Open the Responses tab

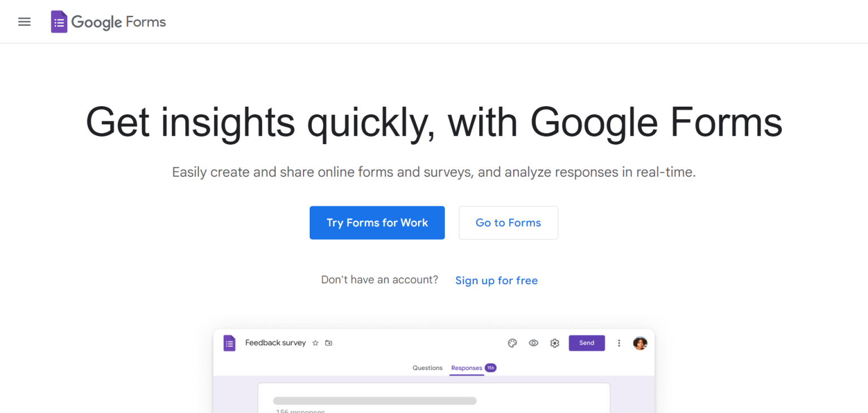(466, 368)
